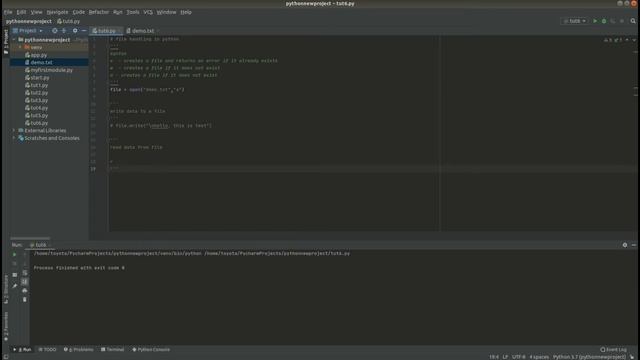Click pythonnewproject breadcrumb in navigation bar
The height and width of the screenshot is (360, 640).
point(29,21)
